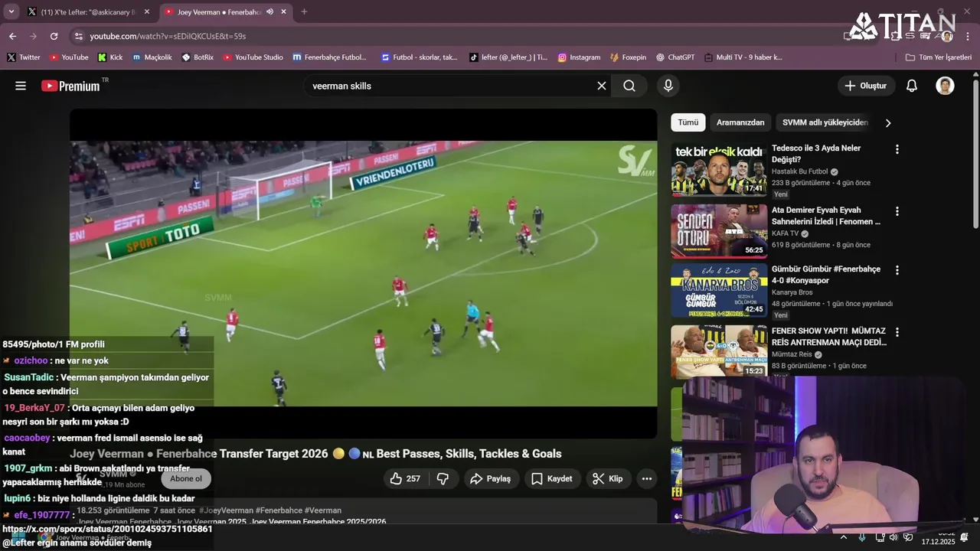Open 'Ata Demirer Eyvah Eyvah' video thumbnail
980x551 pixels.
[x=719, y=231]
